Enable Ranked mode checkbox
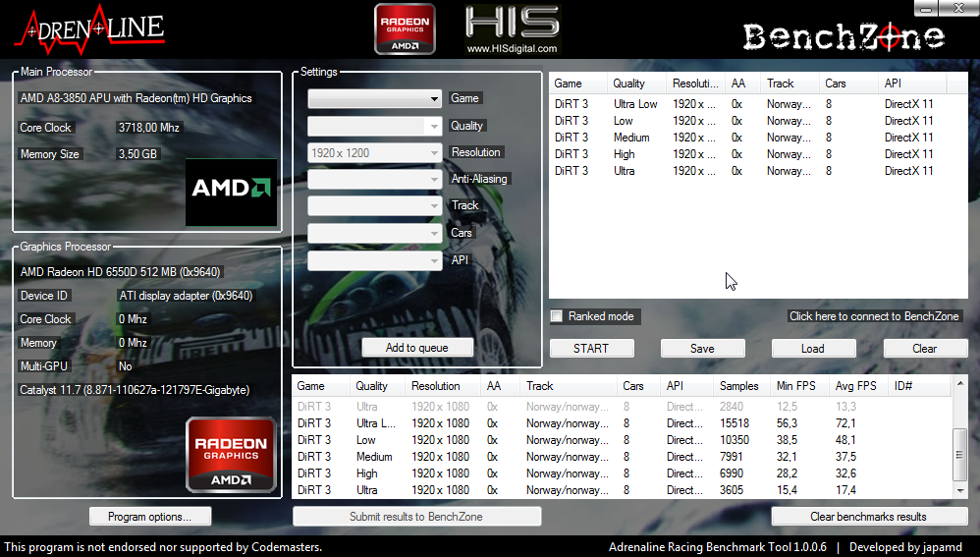 pyautogui.click(x=556, y=316)
